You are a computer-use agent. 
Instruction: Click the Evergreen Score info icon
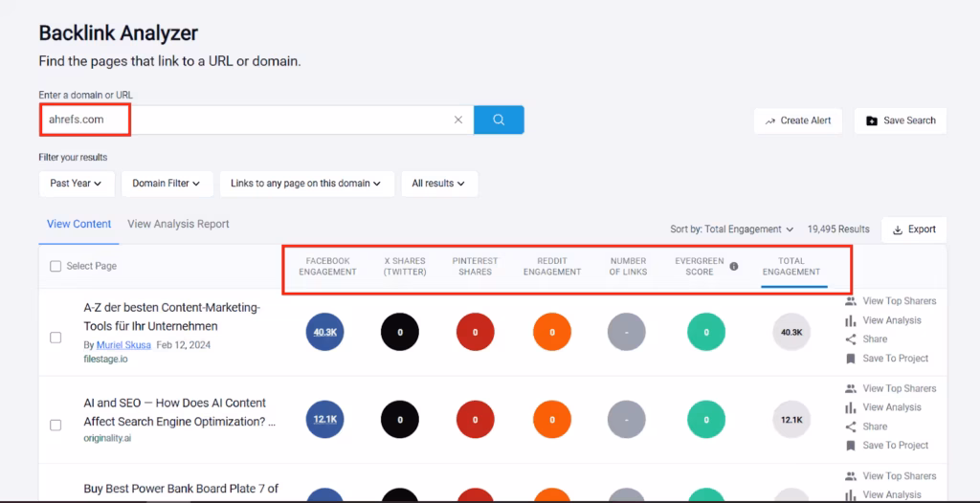coord(734,266)
